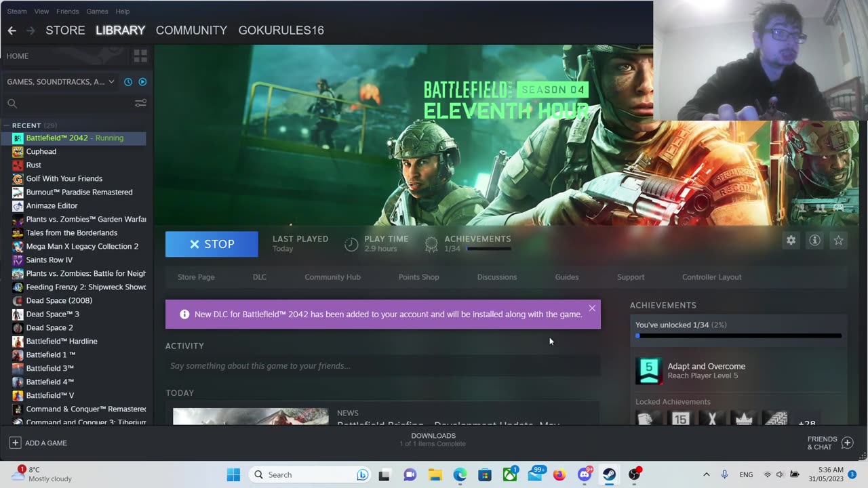Open the Store Page link

tap(196, 277)
